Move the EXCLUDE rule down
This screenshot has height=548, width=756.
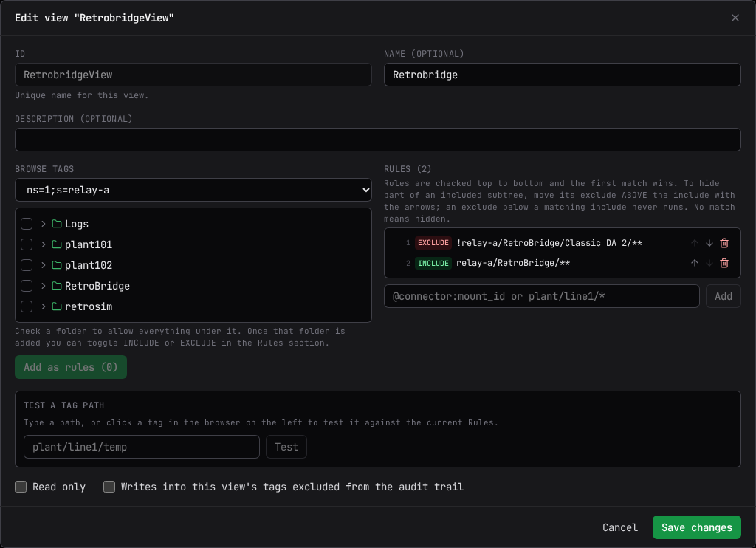click(709, 243)
